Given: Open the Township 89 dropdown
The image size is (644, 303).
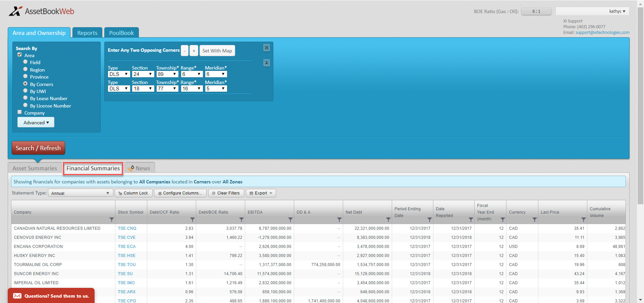Looking at the screenshot, I should (167, 74).
